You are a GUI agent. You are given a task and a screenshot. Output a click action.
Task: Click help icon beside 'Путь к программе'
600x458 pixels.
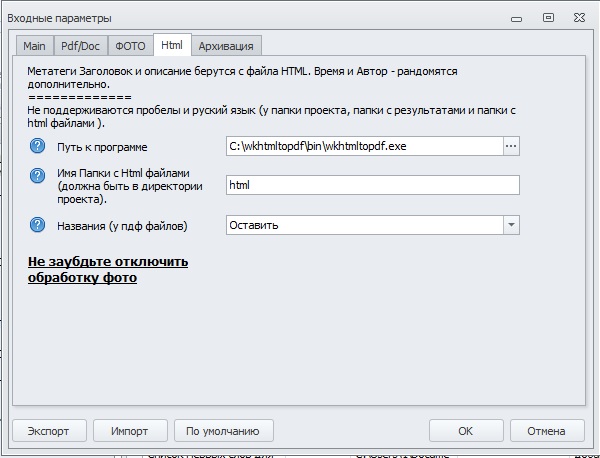coord(39,146)
